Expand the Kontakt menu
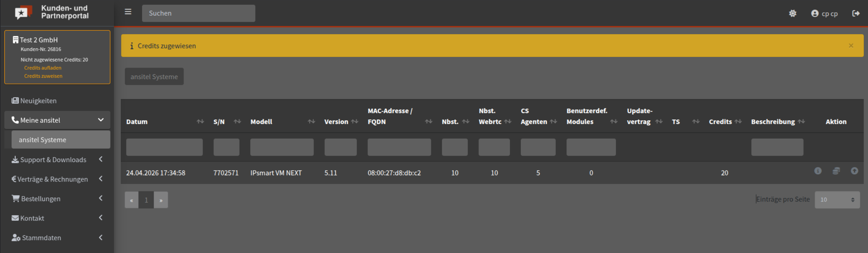868x253 pixels. (57, 218)
